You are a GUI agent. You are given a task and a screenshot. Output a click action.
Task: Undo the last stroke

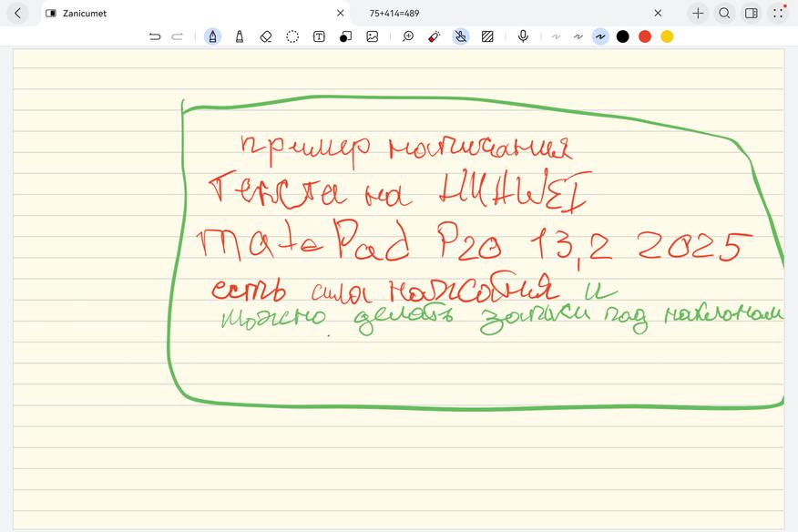pyautogui.click(x=155, y=36)
